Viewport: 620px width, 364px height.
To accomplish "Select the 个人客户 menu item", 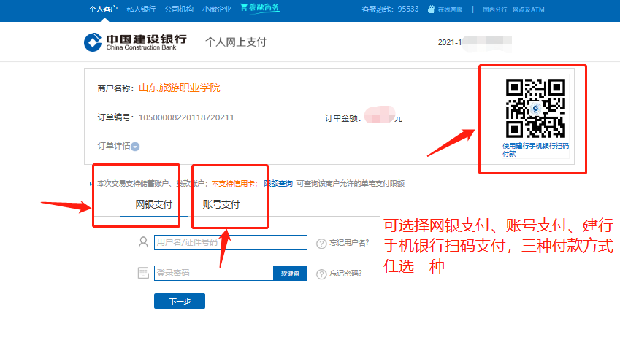I will click(x=103, y=9).
